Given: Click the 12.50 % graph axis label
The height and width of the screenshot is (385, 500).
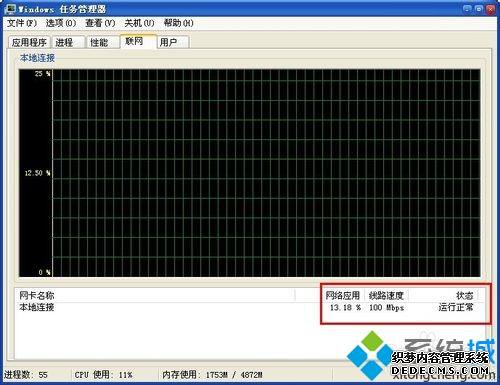Looking at the screenshot, I should [x=37, y=173].
